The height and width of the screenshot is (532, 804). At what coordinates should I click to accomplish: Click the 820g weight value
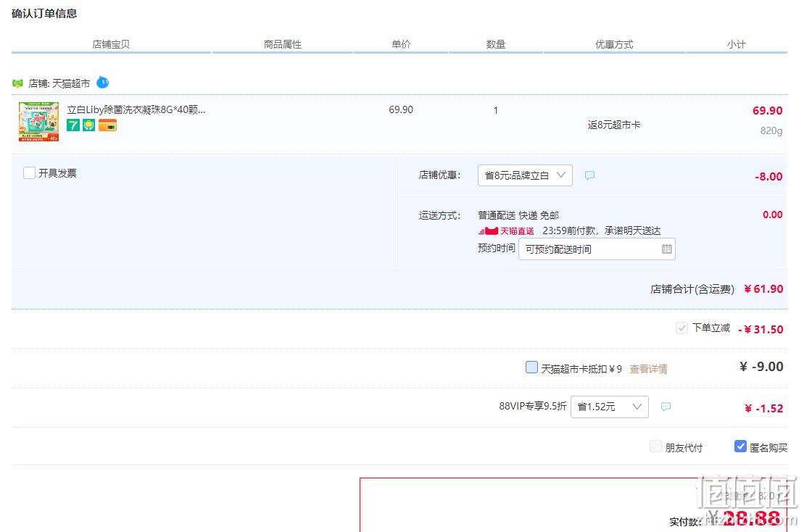tap(771, 130)
